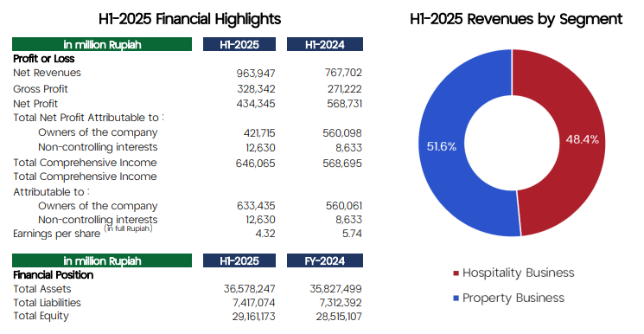The width and height of the screenshot is (644, 334).
Task: Click the H1-2024 column header
Action: point(325,44)
